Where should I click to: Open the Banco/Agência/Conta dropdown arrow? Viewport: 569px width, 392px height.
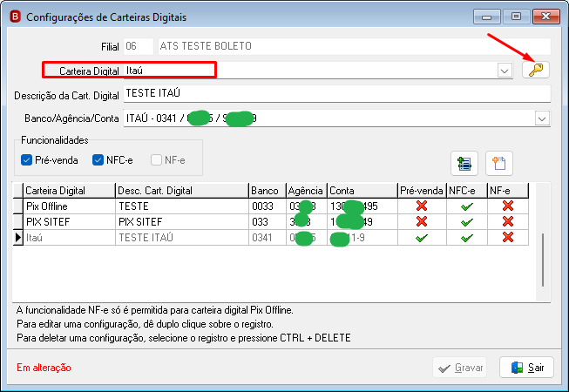point(542,118)
